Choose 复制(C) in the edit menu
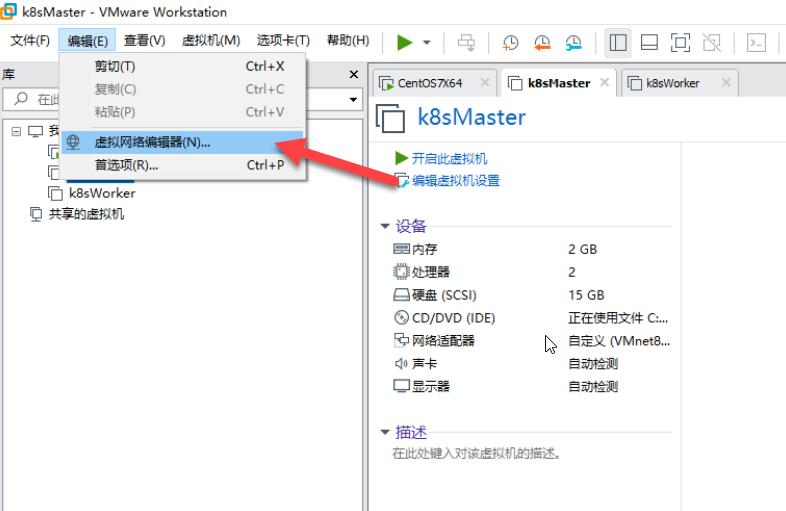Image resolution: width=786 pixels, height=511 pixels. 183,89
